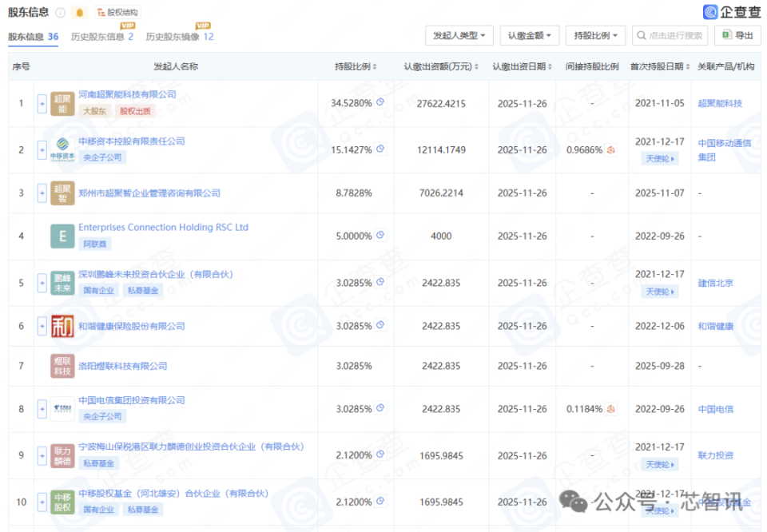This screenshot has width=767, height=532.
Task: Click history icon next to 中移股权 2.1200%
Action: [380, 501]
